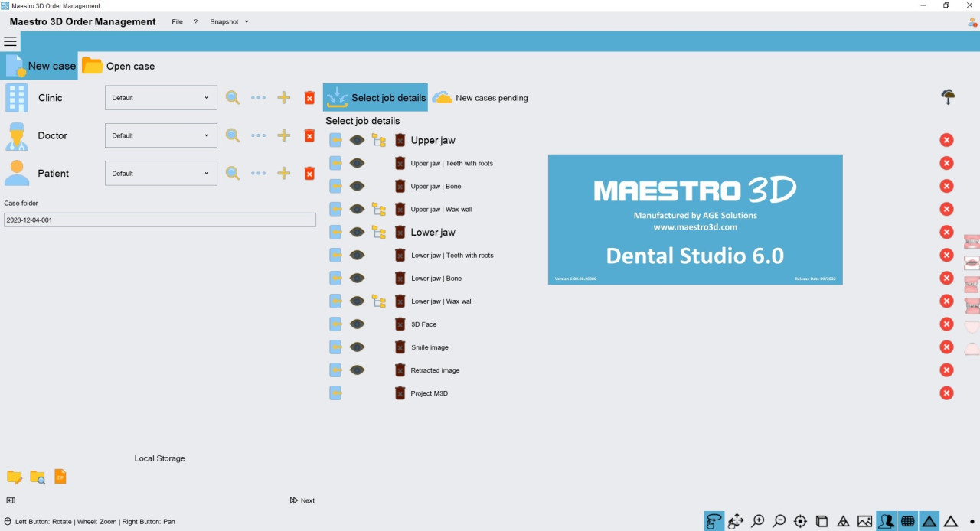Select the Pan move tool
The width and height of the screenshot is (980, 531).
coord(736,521)
